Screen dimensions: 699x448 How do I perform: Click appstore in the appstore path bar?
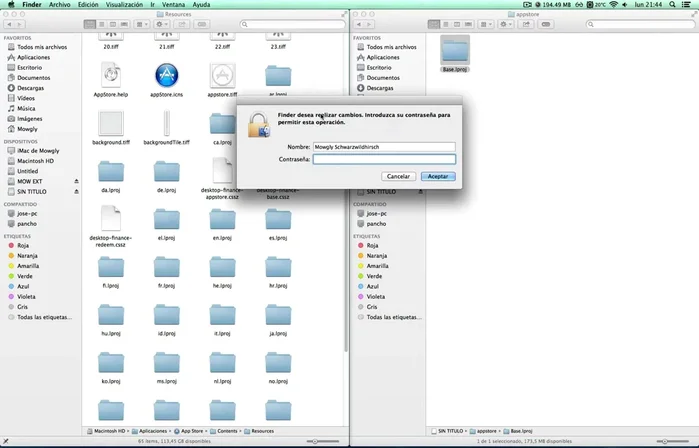point(483,431)
